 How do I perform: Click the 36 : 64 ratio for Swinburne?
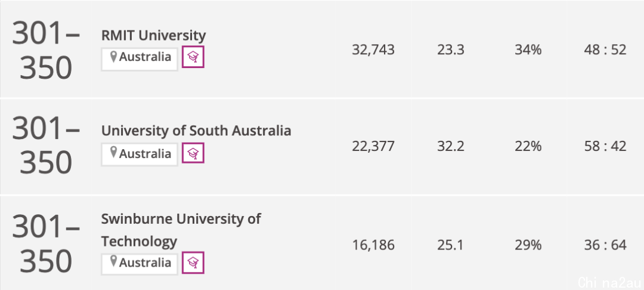(605, 245)
